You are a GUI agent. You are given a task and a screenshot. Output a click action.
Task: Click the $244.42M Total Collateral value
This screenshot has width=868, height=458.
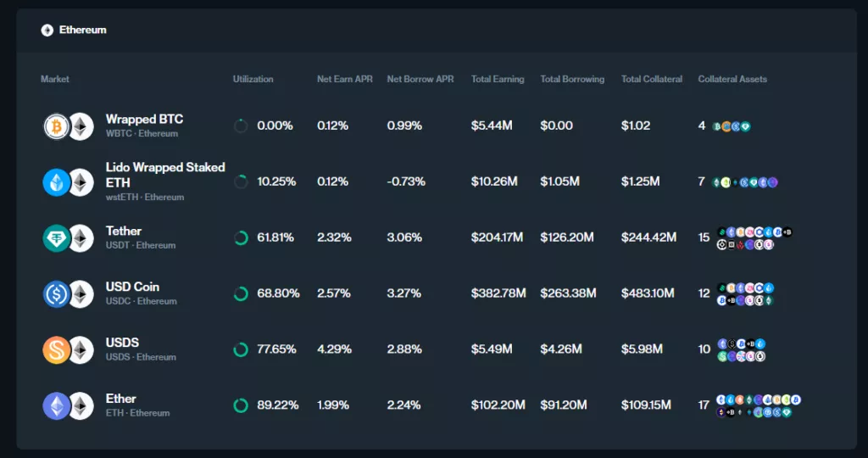[x=648, y=237]
